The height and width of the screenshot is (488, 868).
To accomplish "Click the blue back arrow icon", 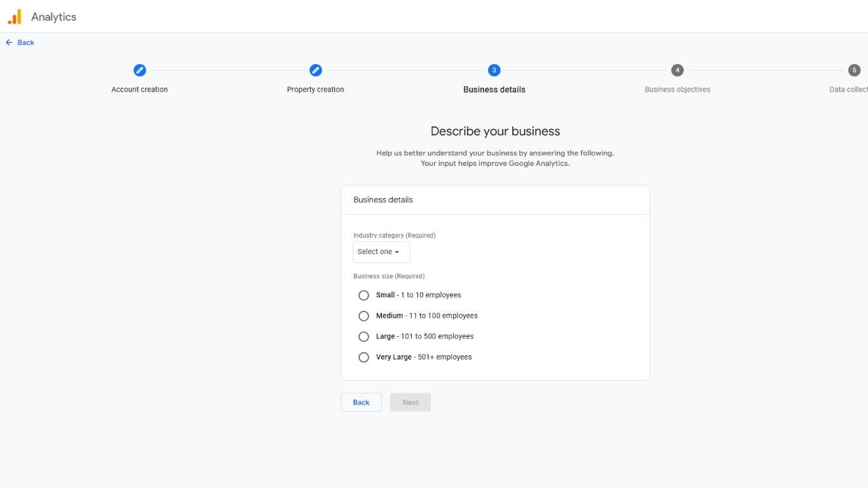I will tap(8, 42).
